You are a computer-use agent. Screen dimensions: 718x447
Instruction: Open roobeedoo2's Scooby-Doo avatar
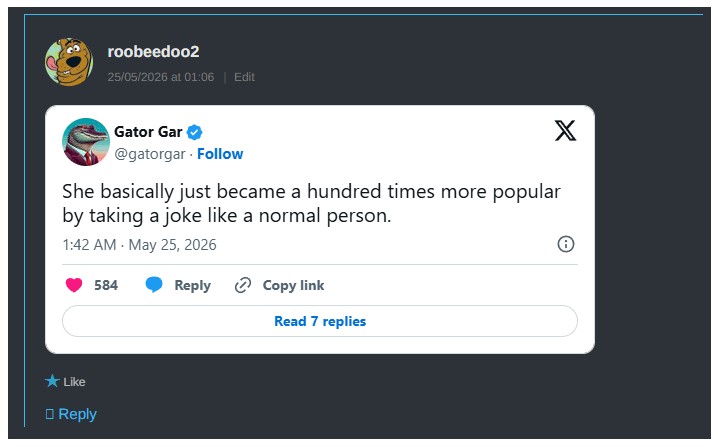(69, 62)
